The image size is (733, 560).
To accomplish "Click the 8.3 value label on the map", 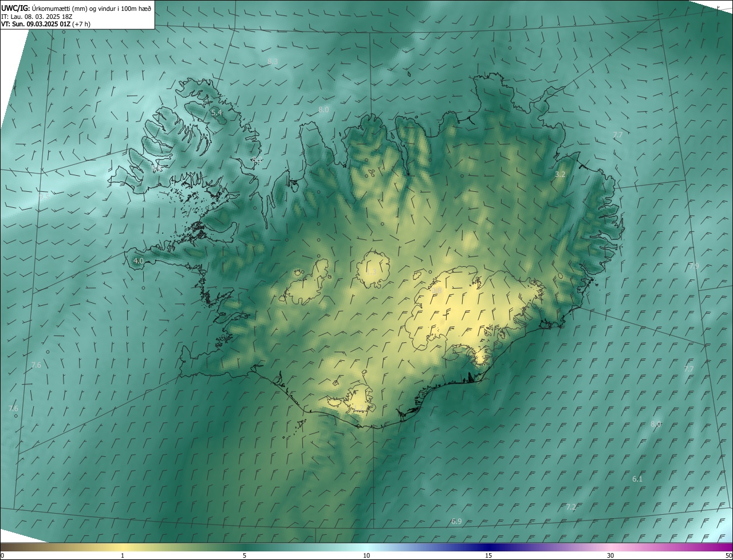I will tap(273, 61).
